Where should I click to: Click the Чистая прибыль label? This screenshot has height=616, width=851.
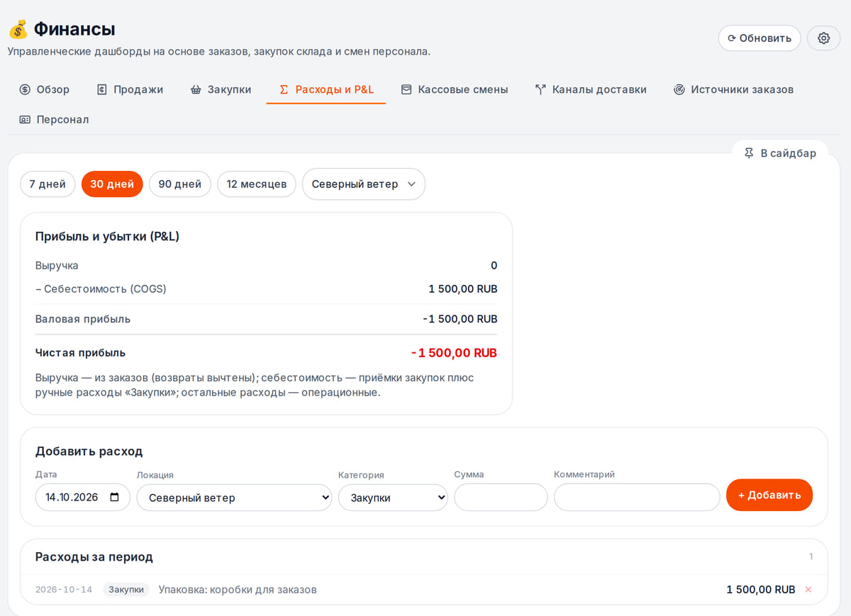[80, 353]
